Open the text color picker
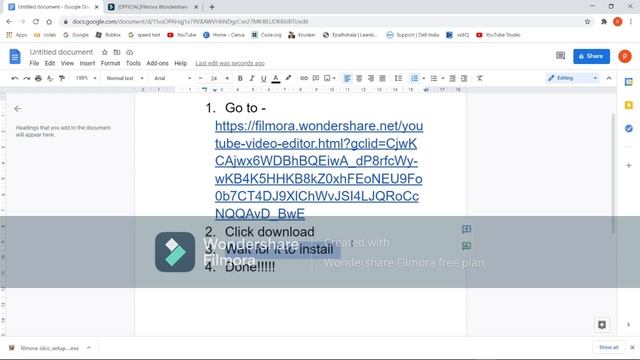The image size is (640, 360). click(x=276, y=78)
